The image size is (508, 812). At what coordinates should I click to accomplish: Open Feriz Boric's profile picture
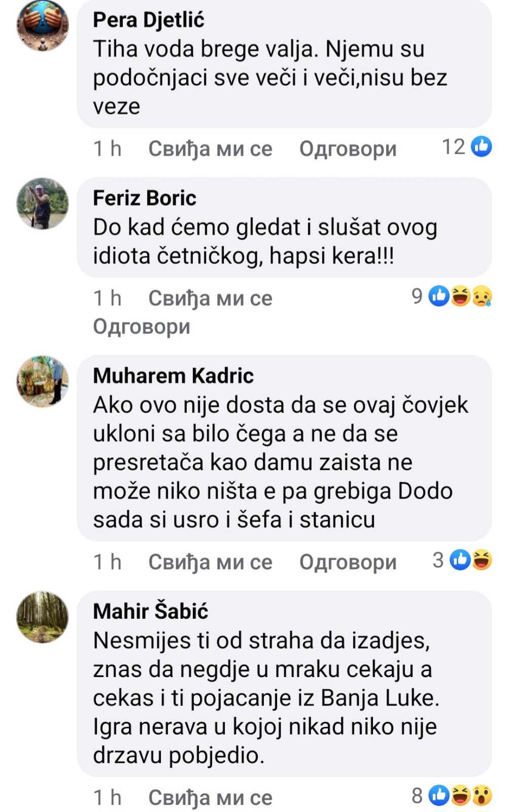pyautogui.click(x=43, y=203)
